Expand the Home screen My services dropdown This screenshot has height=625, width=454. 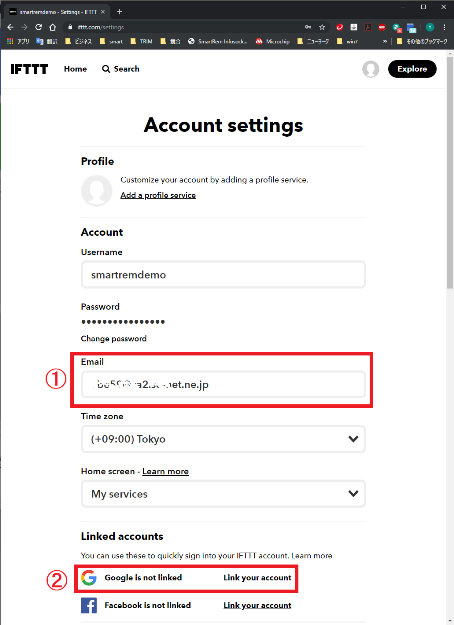pos(223,494)
